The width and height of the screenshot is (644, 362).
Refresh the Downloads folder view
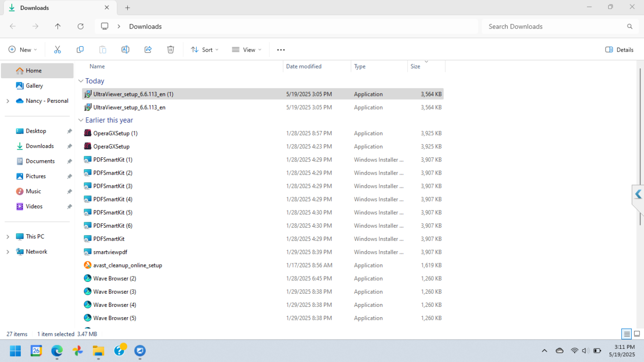coord(81,26)
